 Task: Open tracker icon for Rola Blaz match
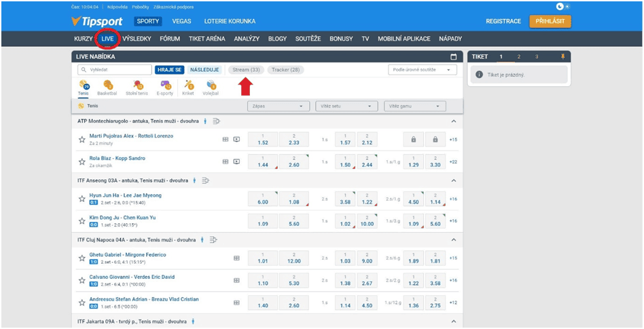click(x=225, y=161)
